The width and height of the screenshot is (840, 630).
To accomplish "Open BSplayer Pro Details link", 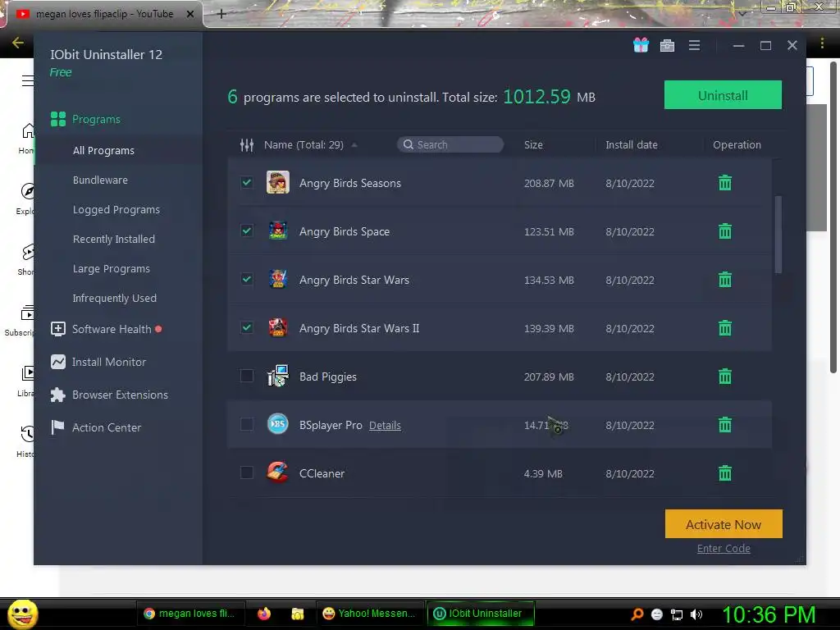I will 385,426.
